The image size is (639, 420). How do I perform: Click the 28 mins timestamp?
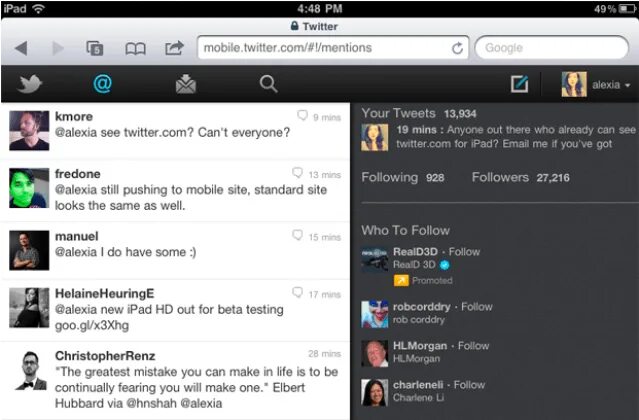coord(324,354)
